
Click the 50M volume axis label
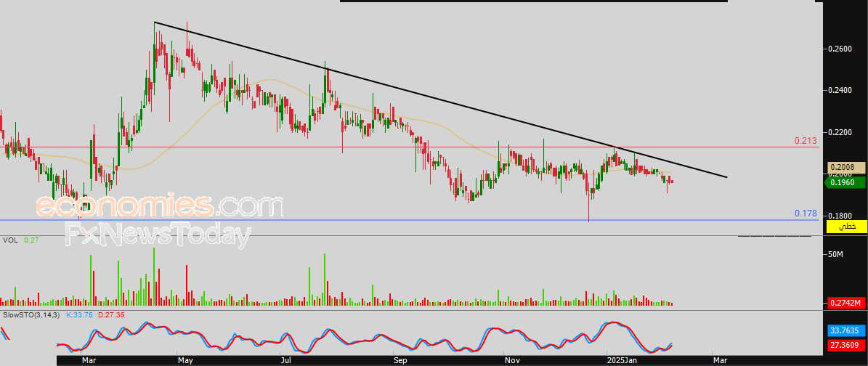point(835,255)
